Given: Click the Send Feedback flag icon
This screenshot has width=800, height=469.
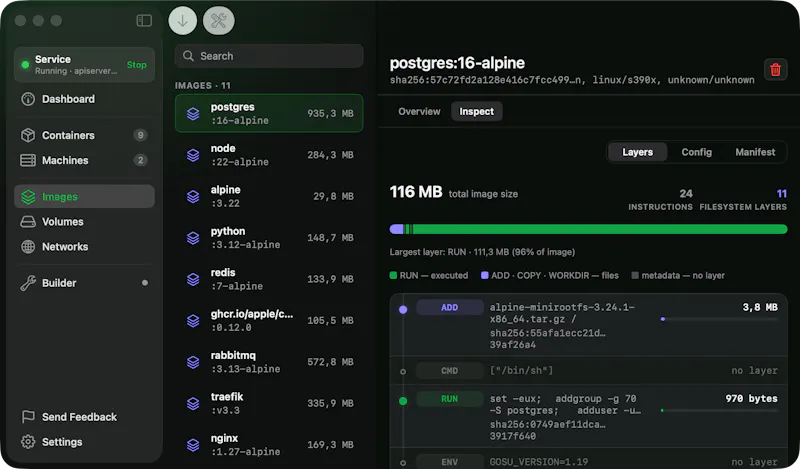Looking at the screenshot, I should click(28, 417).
